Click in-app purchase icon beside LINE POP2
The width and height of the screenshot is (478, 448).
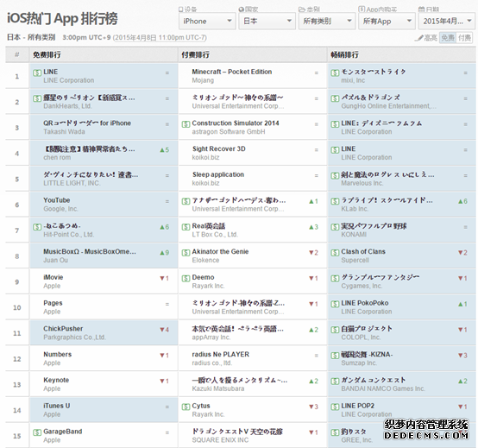point(335,407)
